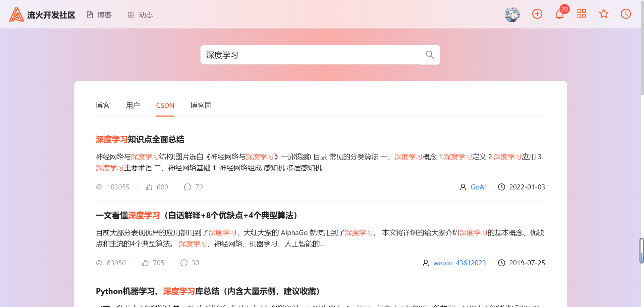Switch to the 博客 results tab
The height and width of the screenshot is (307, 644).
pyautogui.click(x=103, y=105)
